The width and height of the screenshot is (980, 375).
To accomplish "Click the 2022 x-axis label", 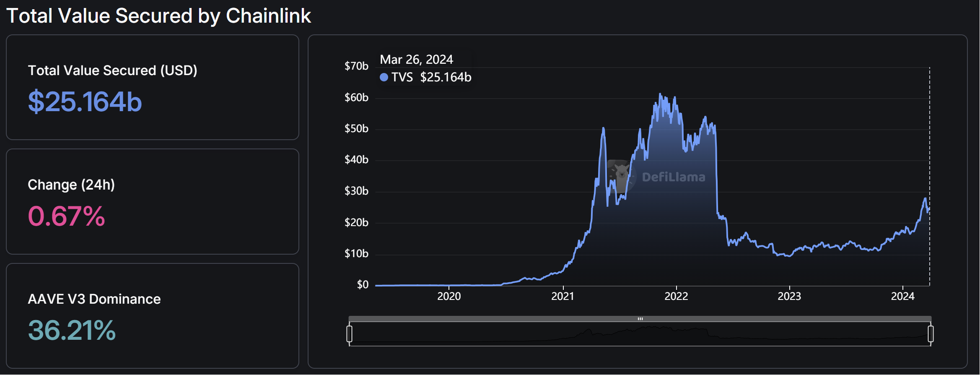I will point(676,296).
